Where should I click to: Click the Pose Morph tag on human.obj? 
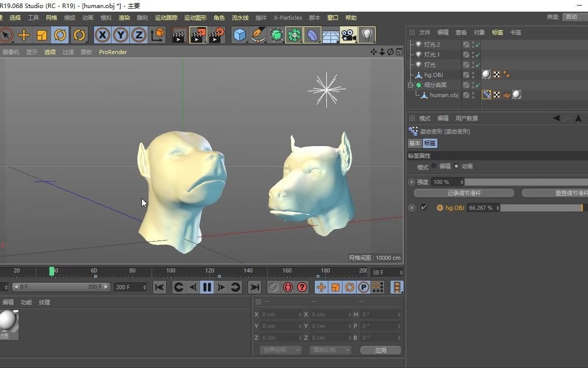coord(486,95)
